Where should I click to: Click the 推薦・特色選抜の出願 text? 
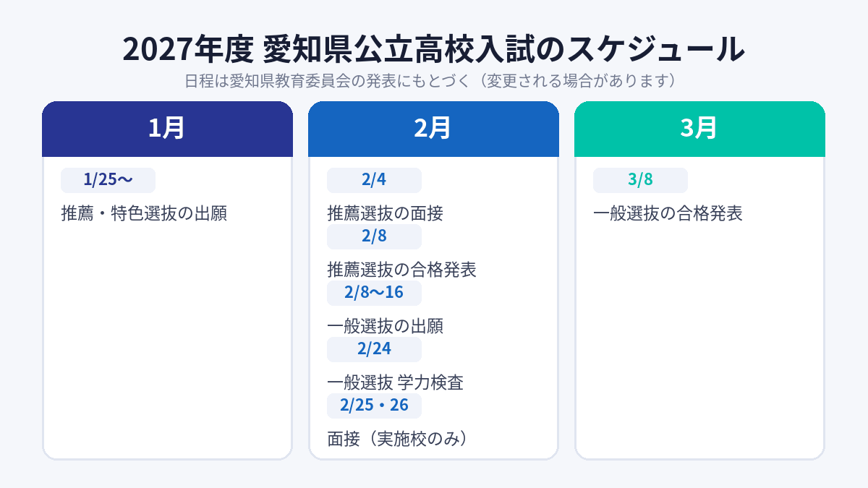[x=144, y=214]
